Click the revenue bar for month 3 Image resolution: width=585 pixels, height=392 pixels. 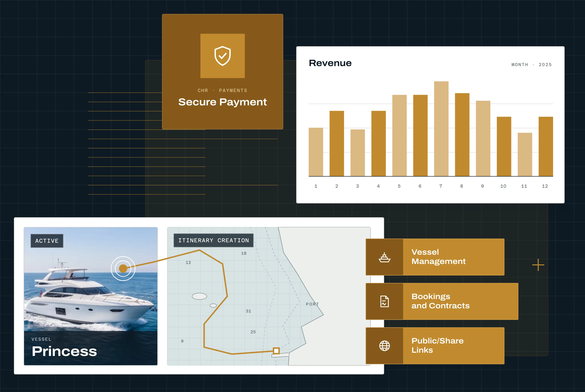pos(358,153)
